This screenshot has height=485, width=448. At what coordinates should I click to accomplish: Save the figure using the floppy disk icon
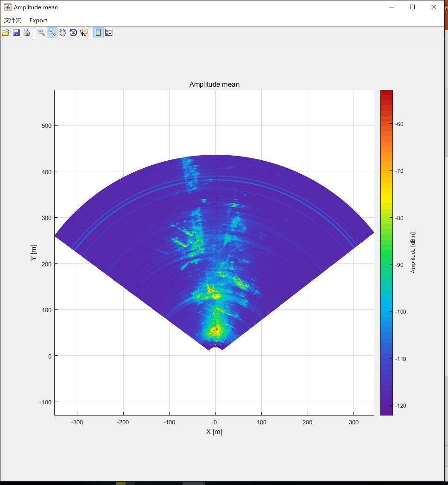point(16,32)
